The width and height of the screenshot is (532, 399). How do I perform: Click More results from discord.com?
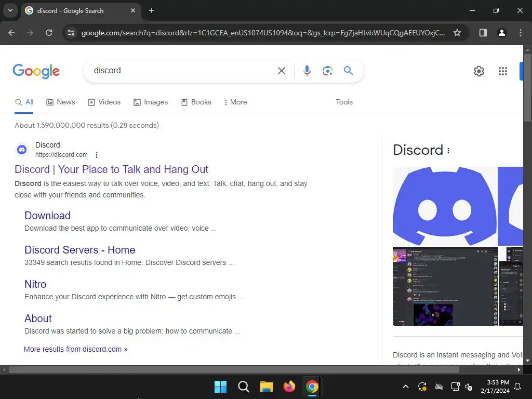76,349
